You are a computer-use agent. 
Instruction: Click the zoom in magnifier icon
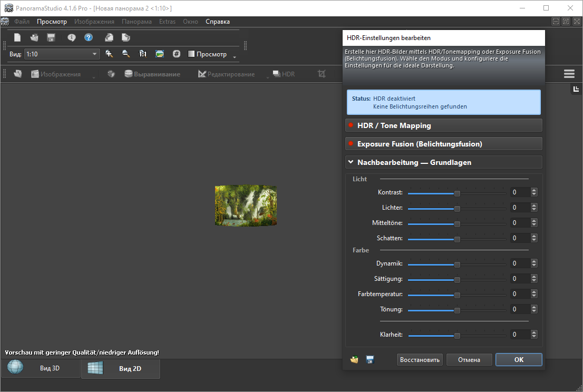109,54
